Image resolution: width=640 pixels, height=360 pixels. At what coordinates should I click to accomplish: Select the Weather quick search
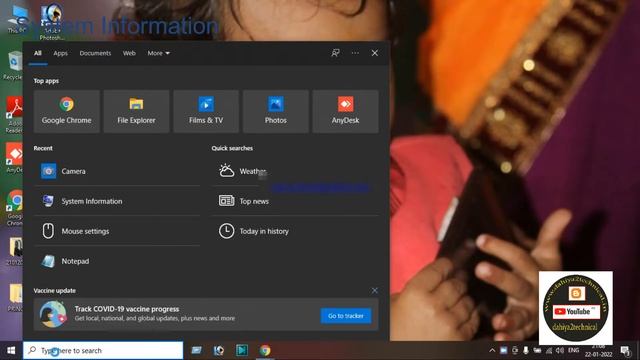[295, 171]
